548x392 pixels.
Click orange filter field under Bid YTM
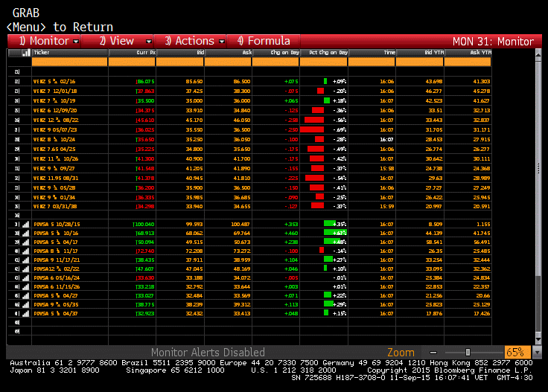pyautogui.click(x=420, y=62)
